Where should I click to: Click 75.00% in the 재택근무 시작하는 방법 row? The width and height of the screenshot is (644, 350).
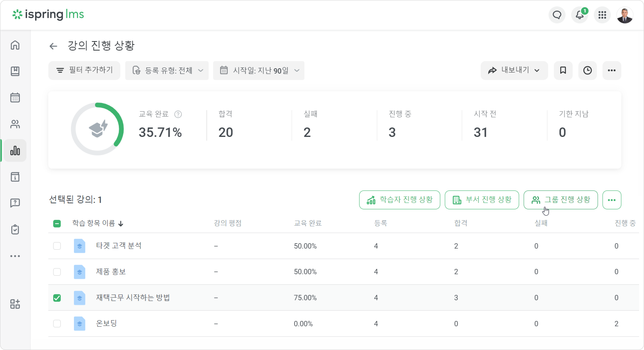point(305,298)
